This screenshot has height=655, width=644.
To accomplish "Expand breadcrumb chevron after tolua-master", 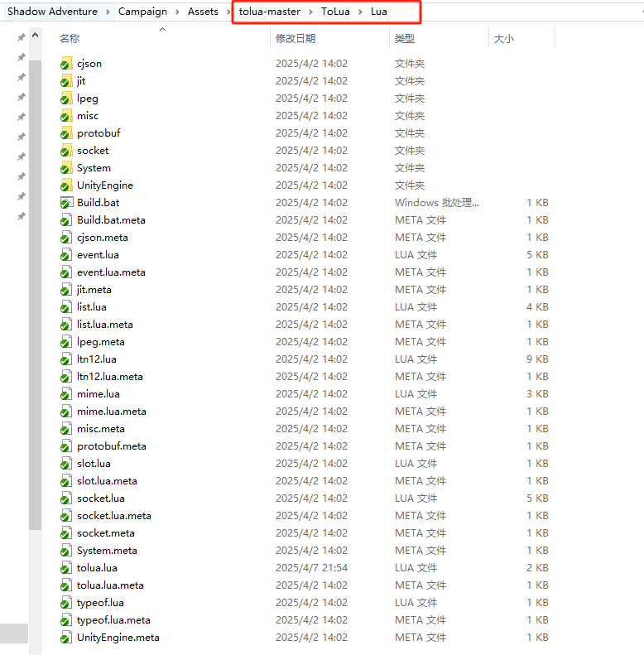I will click(x=310, y=12).
